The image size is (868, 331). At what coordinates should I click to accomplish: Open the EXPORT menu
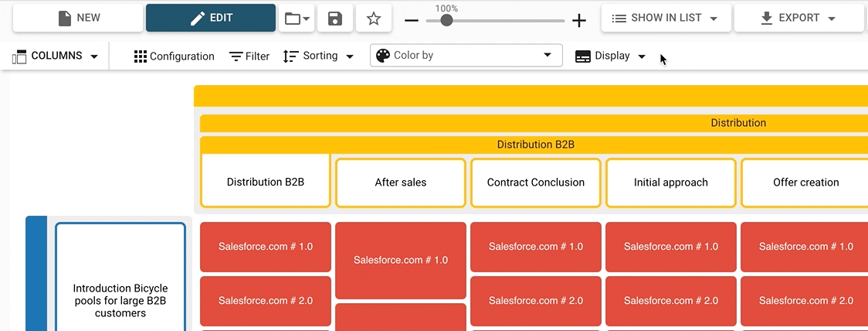coord(798,18)
